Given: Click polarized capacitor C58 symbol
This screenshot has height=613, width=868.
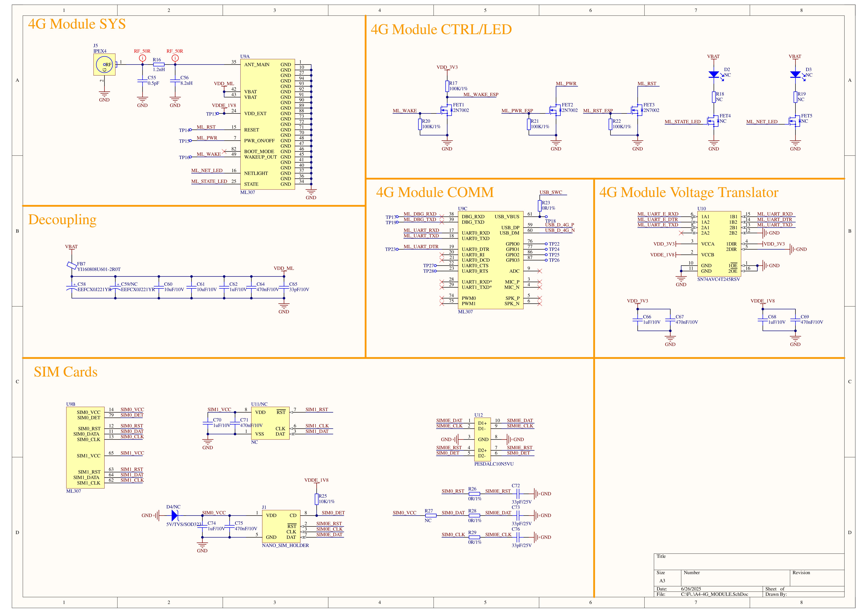Looking at the screenshot, I should click(72, 288).
